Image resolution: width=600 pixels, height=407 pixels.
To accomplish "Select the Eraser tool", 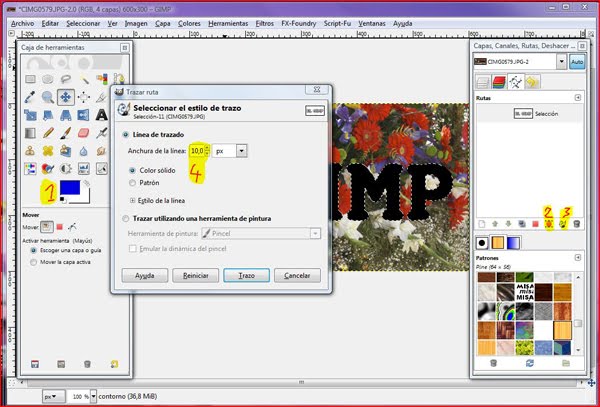I will point(84,133).
